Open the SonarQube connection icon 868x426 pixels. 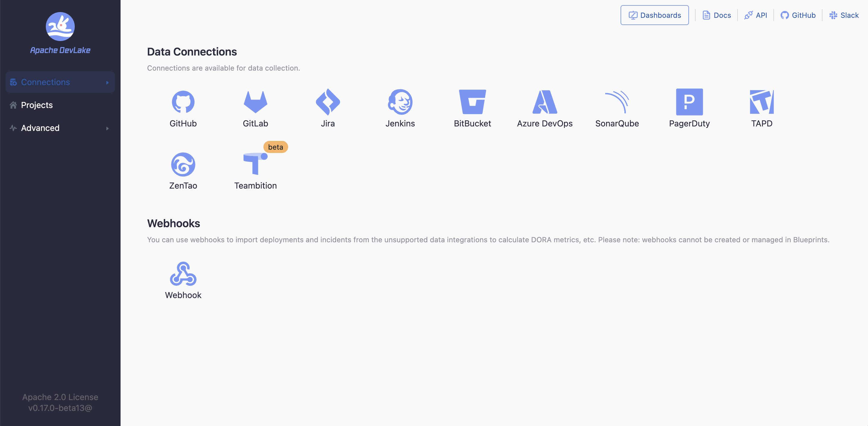coord(617,102)
